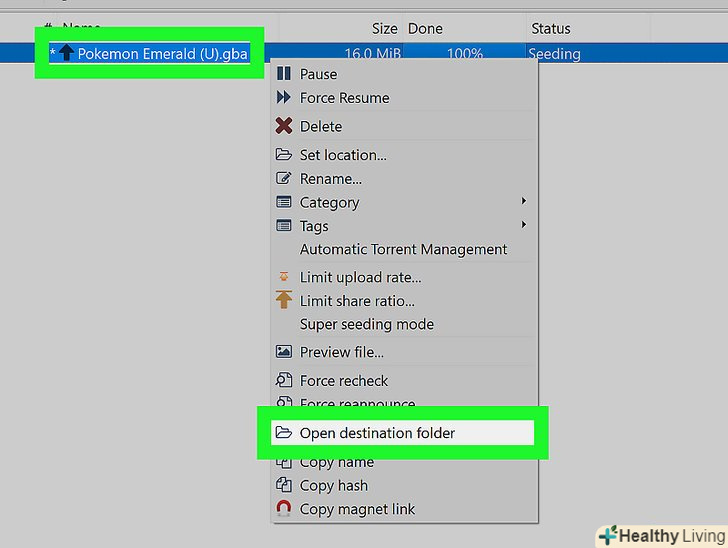Click the copy icon beside Copy hash

284,485
